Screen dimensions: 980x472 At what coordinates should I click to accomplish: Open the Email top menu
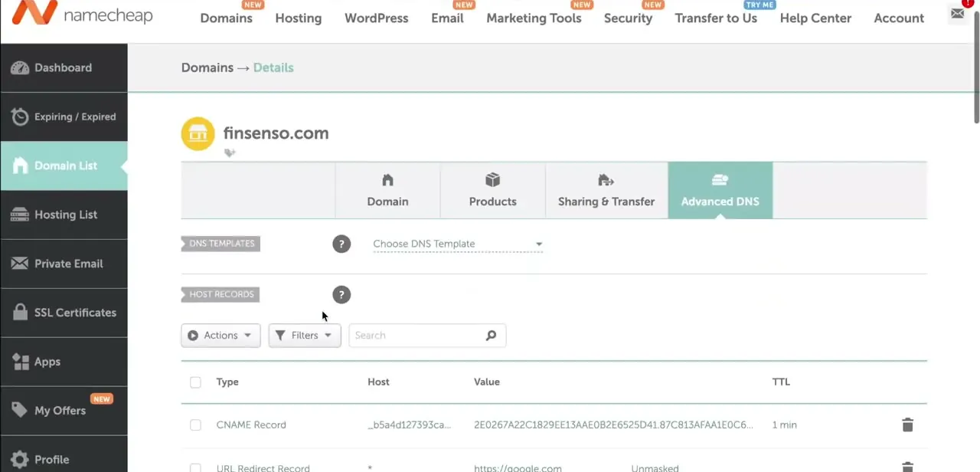pos(447,18)
